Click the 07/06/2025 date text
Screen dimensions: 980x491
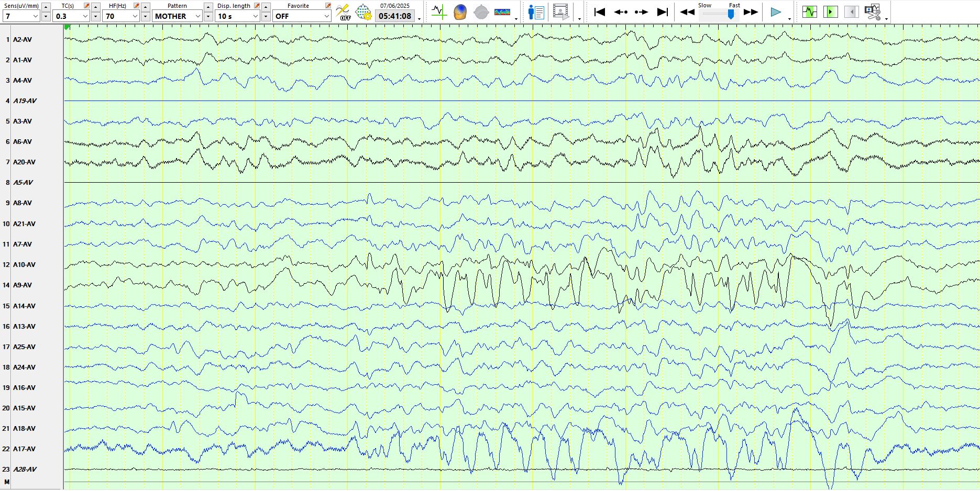[x=395, y=6]
